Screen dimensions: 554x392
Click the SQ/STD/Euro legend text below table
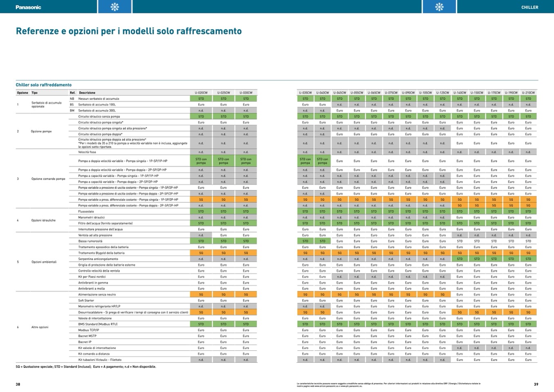click(86, 367)
